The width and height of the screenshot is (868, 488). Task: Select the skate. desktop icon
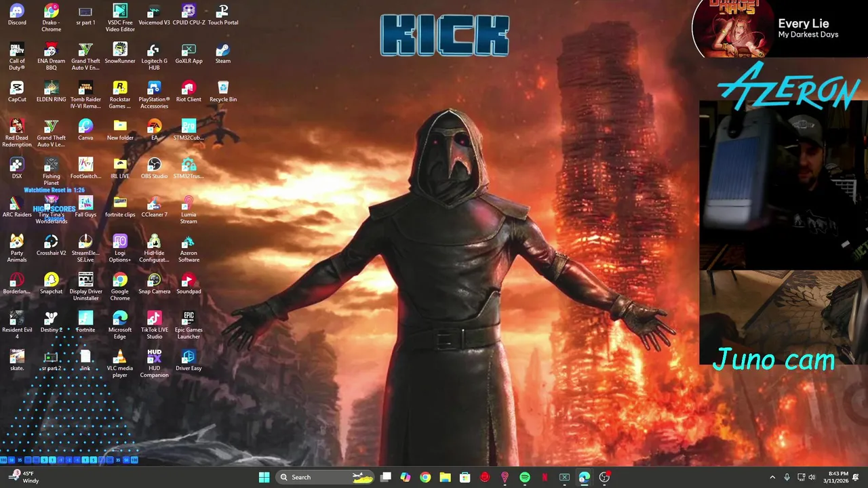pos(17,361)
